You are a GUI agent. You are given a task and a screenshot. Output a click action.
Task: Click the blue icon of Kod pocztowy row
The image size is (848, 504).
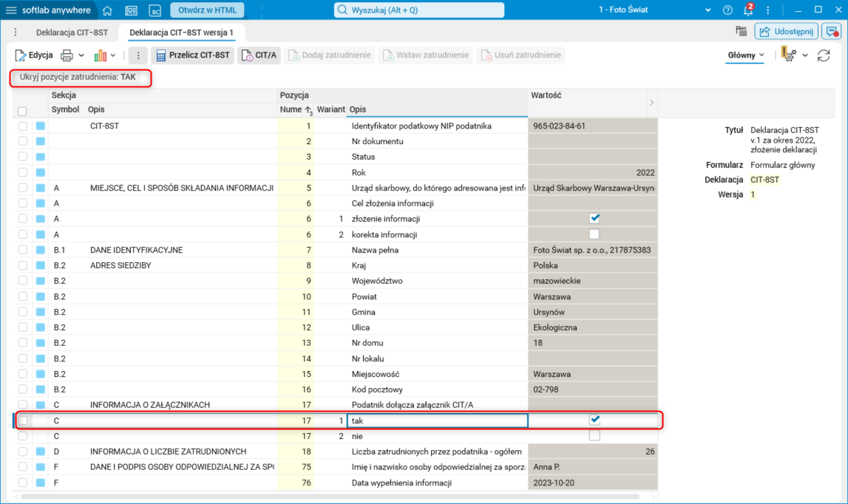41,389
